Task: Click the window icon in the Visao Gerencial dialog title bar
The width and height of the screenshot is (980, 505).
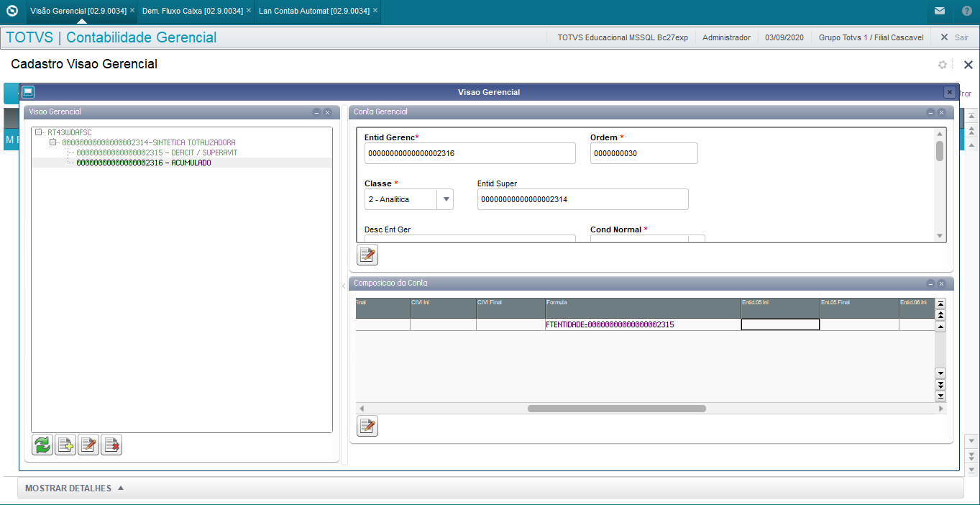Action: [x=28, y=92]
